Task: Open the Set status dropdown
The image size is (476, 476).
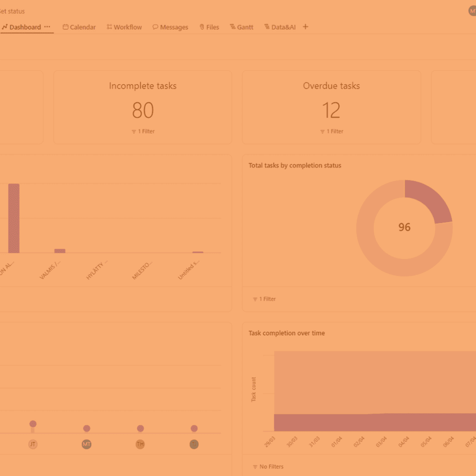Action: 12,11
